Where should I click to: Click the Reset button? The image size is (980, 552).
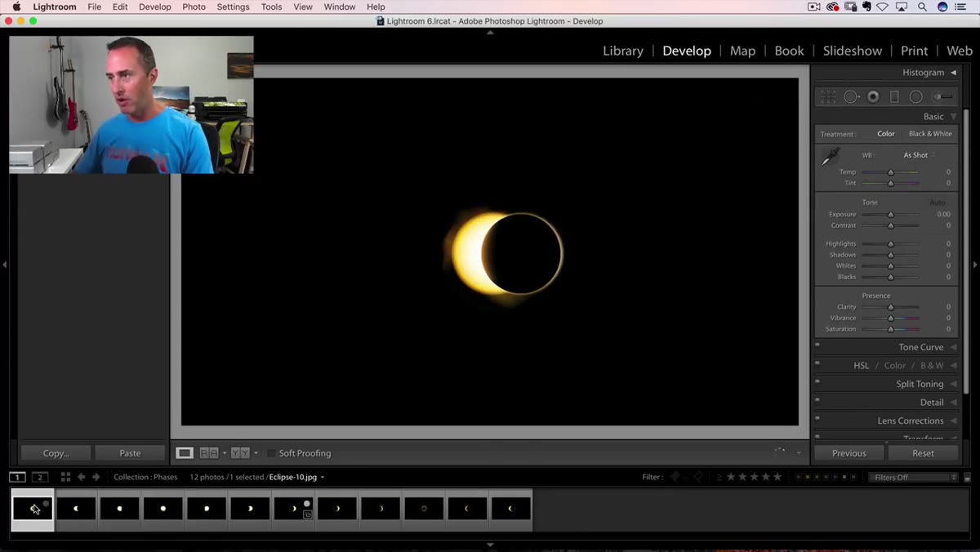coord(923,453)
